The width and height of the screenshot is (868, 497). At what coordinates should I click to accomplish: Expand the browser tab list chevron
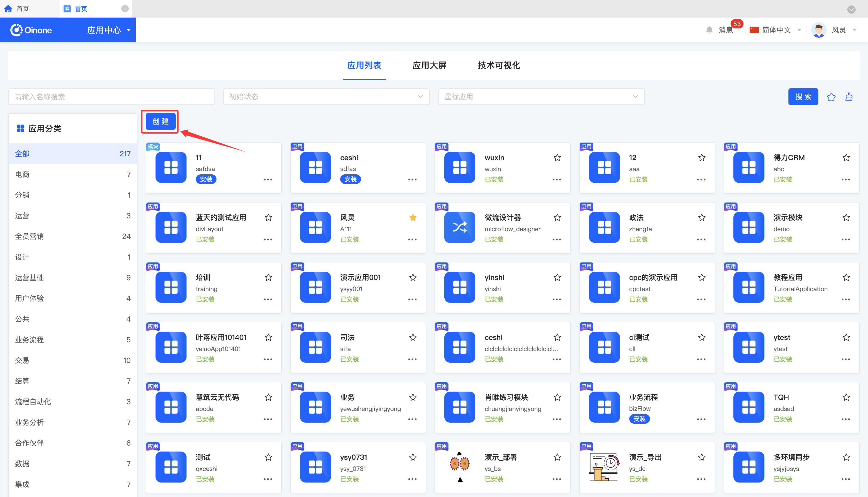851,9
